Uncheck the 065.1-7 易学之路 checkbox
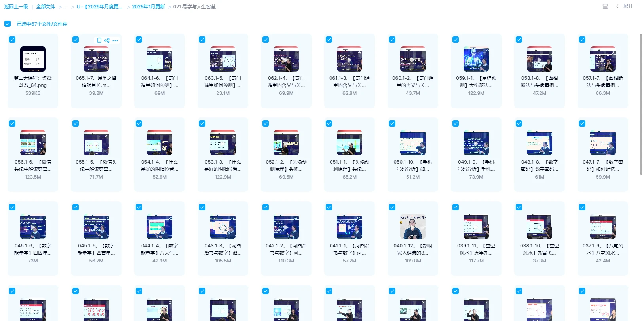 (x=76, y=40)
